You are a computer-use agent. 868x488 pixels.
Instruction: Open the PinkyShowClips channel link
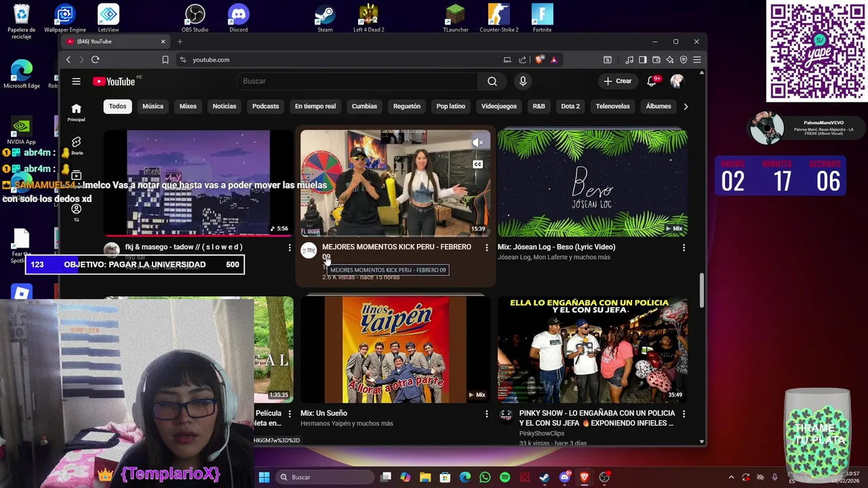[542, 433]
